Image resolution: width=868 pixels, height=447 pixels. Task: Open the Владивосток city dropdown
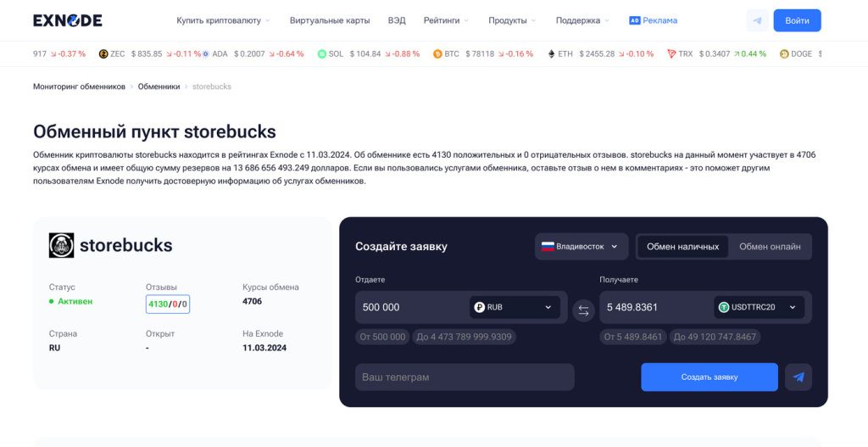pyautogui.click(x=581, y=247)
